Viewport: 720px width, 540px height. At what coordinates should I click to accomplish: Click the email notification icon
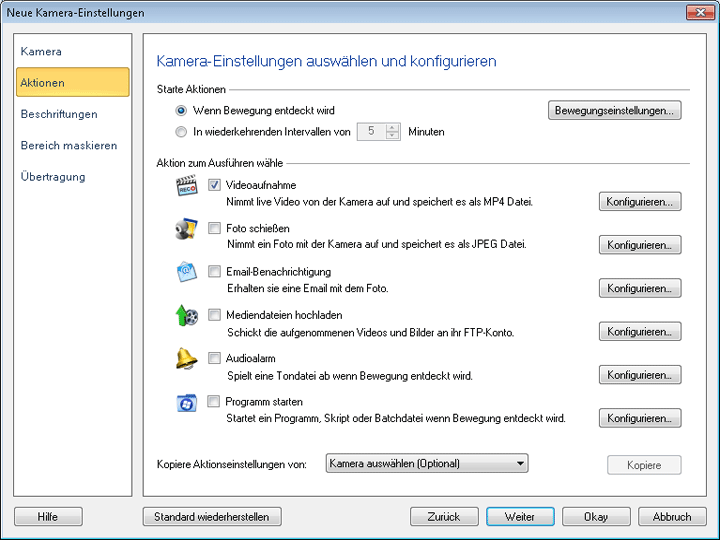(185, 274)
